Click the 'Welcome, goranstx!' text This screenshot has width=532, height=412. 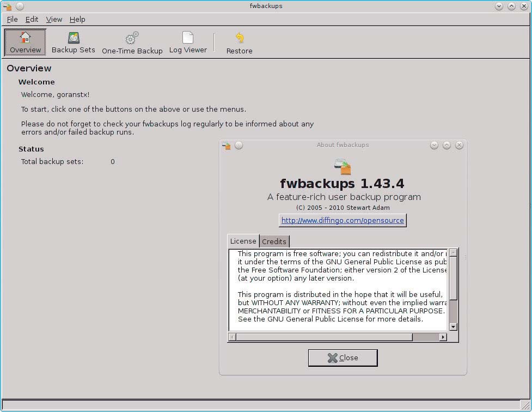tap(56, 94)
